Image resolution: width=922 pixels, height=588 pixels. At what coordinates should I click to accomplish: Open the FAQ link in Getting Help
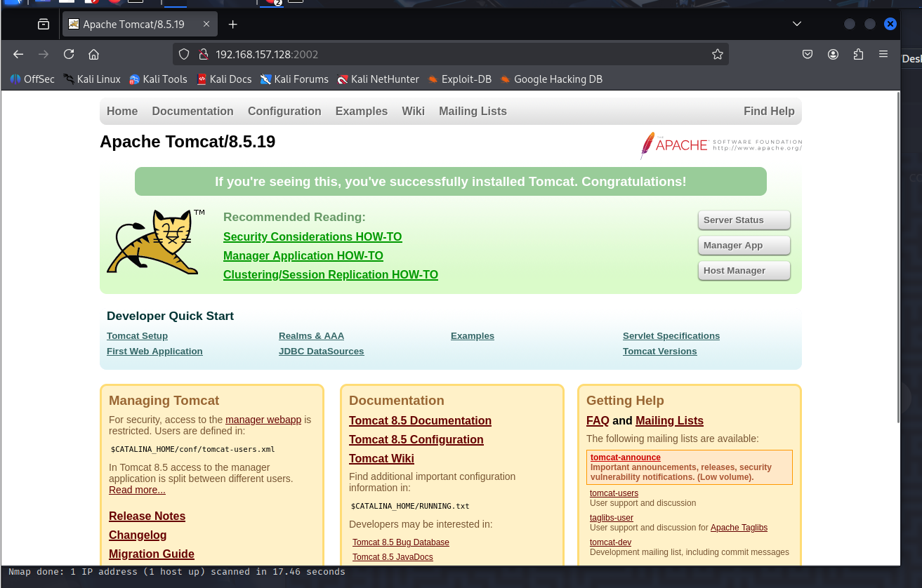click(598, 420)
